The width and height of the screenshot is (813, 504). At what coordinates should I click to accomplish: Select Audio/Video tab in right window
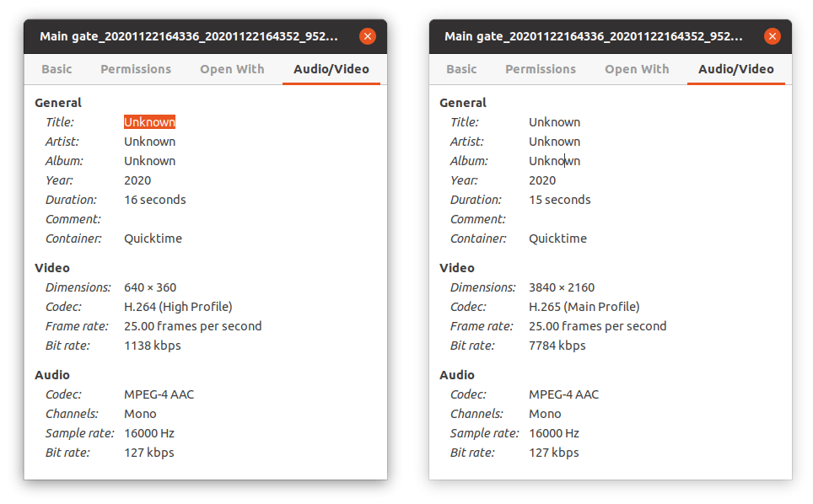point(735,69)
